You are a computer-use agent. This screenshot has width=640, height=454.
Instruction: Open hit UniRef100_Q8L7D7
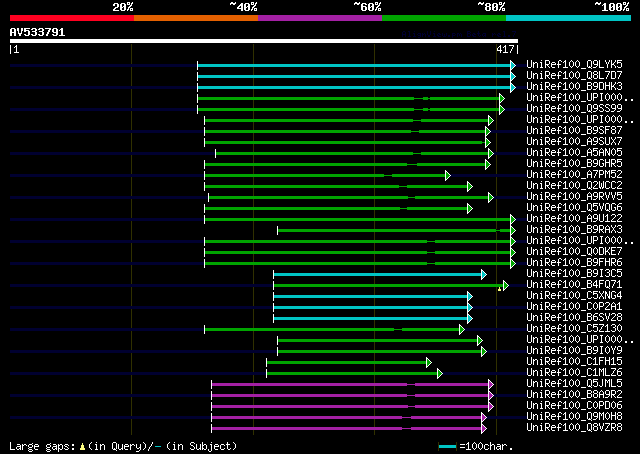tap(574, 75)
